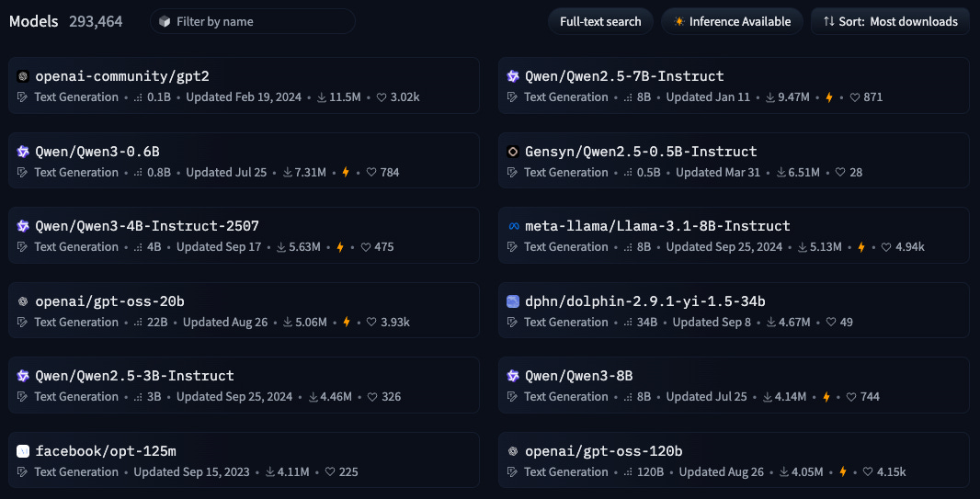
Task: Click the facebook avatar beside opt-125m
Action: (x=23, y=451)
